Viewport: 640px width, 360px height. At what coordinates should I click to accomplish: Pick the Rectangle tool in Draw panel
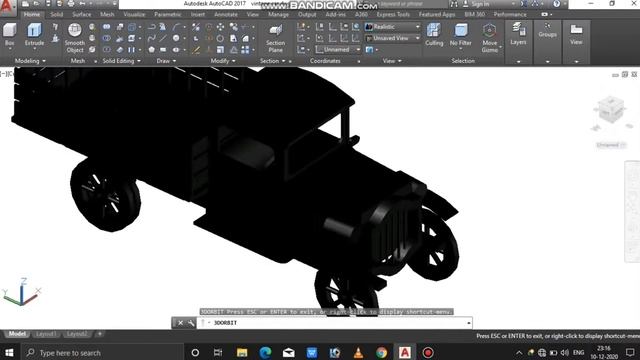pyautogui.click(x=163, y=49)
